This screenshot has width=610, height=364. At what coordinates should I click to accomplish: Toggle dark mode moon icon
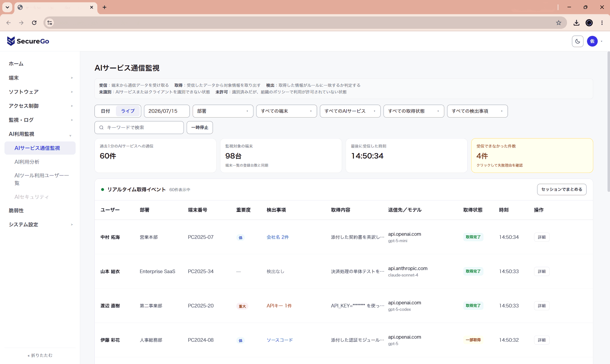point(577,41)
